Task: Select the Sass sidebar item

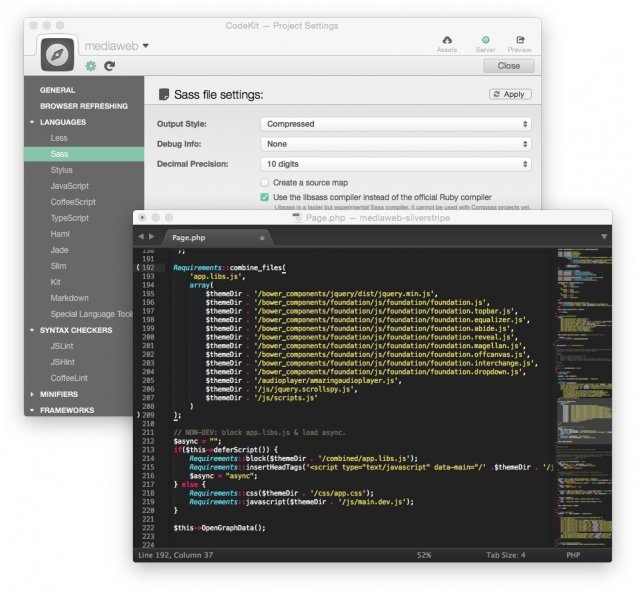Action: (x=84, y=154)
